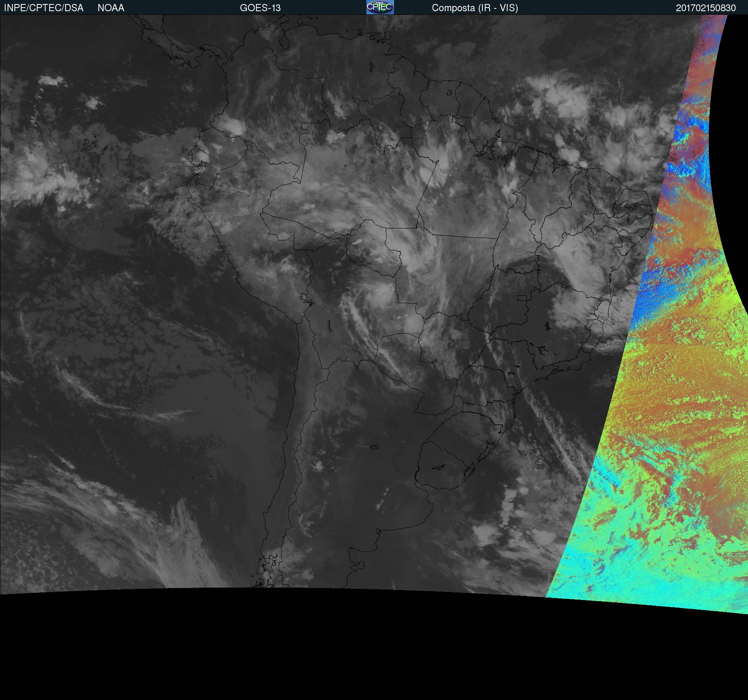The height and width of the screenshot is (700, 748).
Task: Click the INPE/CPTEC/DSA header text
Action: pos(44,8)
